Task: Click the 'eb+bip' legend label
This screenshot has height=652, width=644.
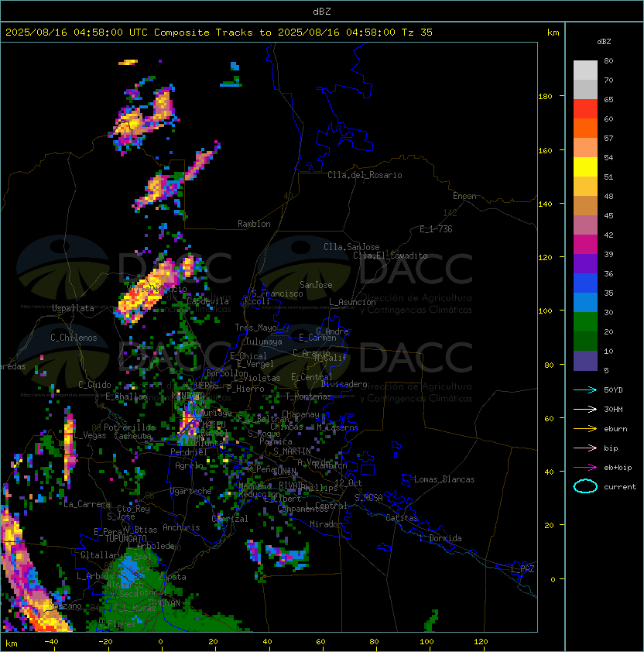Action: point(618,468)
